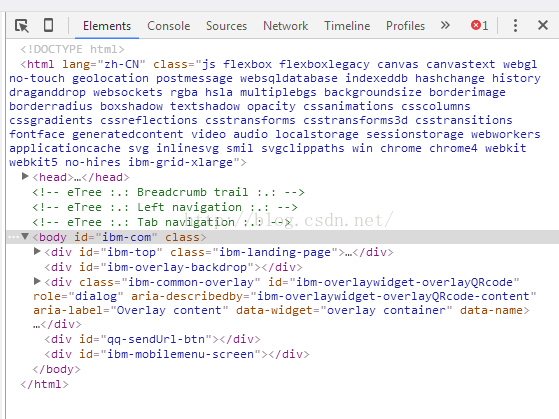Image resolution: width=559 pixels, height=419 pixels.
Task: Collapse the body ibm-com node
Action: [25, 236]
